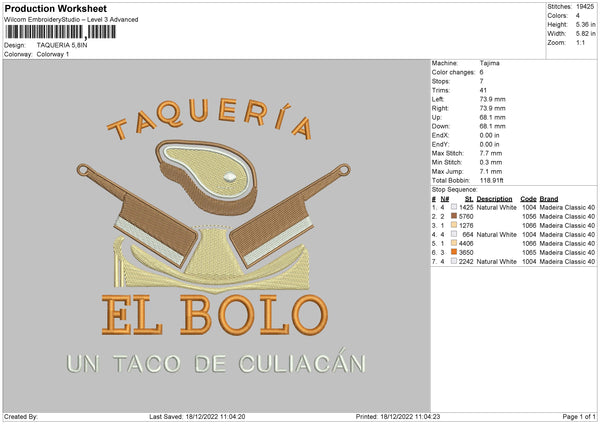Click the max stitch value '7.7 mm'
Screen dimensions: 600x424
(491, 153)
